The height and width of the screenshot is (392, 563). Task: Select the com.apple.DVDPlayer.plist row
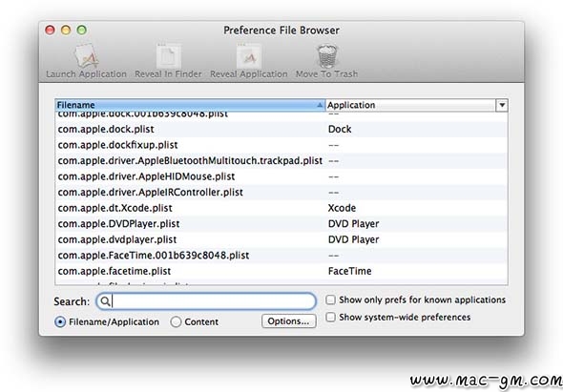(x=281, y=224)
